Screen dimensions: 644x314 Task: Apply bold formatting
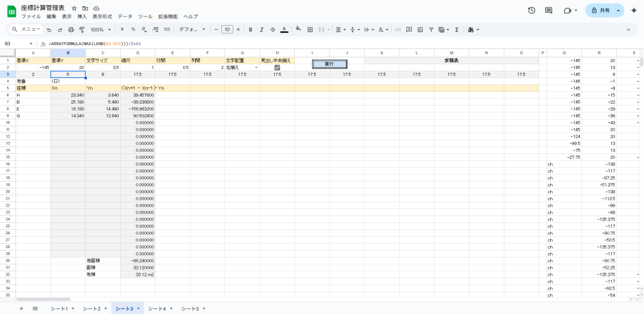[x=250, y=30]
